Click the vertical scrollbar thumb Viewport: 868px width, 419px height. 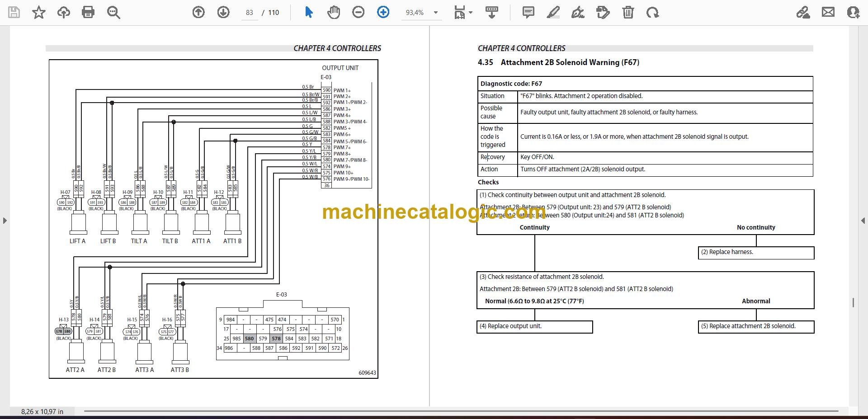point(853,303)
